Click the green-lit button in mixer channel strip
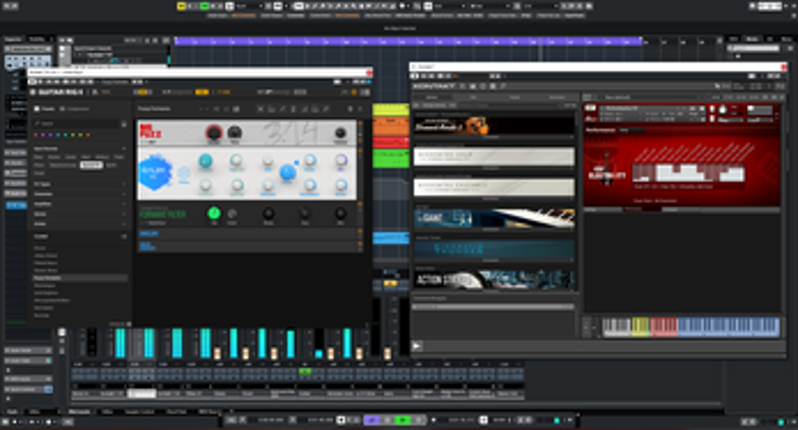 pos(305,371)
